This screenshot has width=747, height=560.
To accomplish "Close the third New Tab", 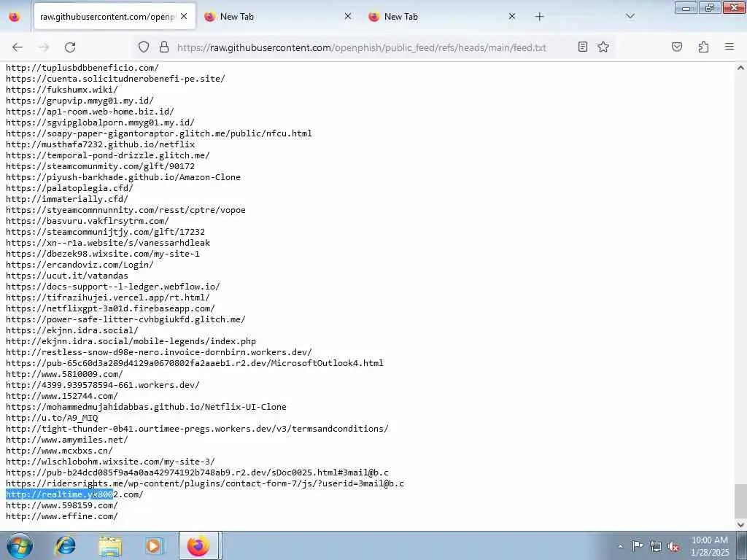I will 511,17.
